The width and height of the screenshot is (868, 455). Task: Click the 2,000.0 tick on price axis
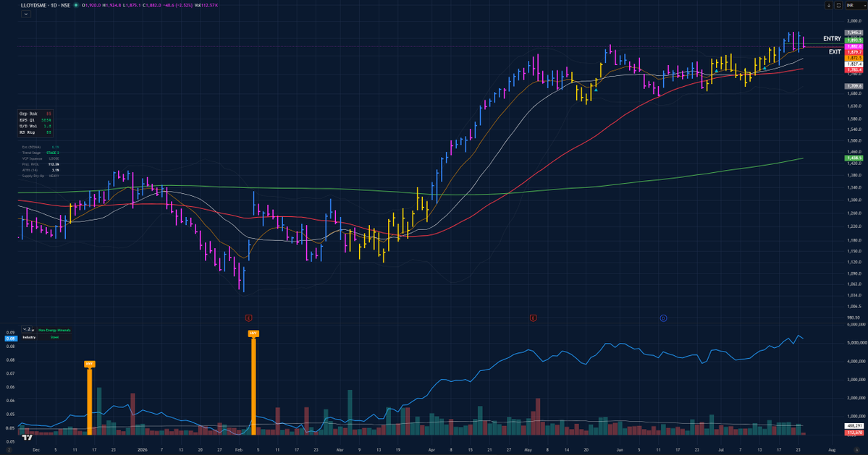click(855, 21)
